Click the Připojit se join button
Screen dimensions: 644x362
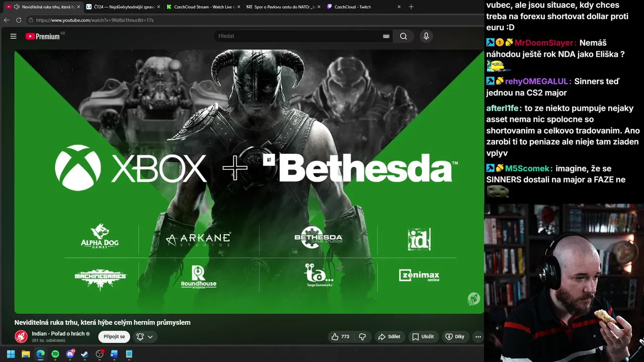[x=114, y=337]
